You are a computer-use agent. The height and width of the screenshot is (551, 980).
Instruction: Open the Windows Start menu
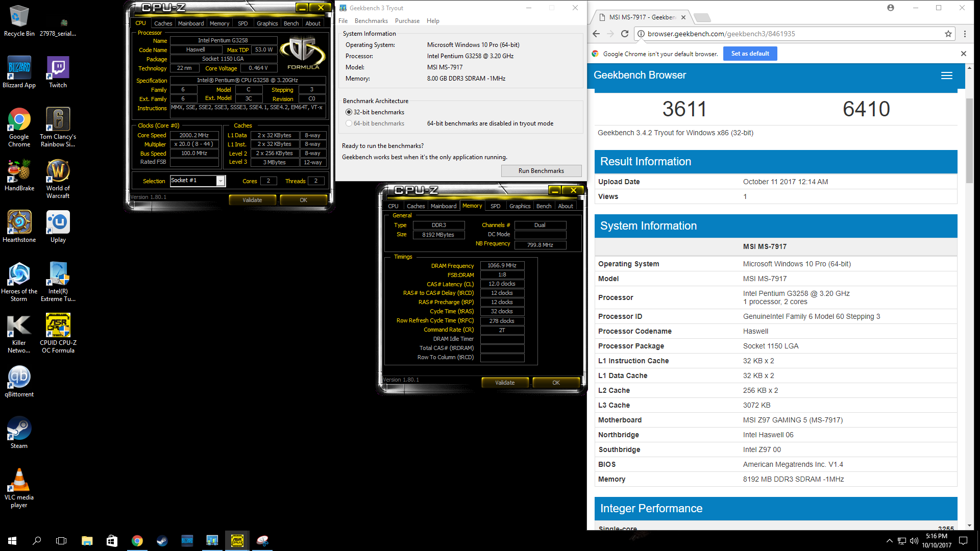[12, 541]
